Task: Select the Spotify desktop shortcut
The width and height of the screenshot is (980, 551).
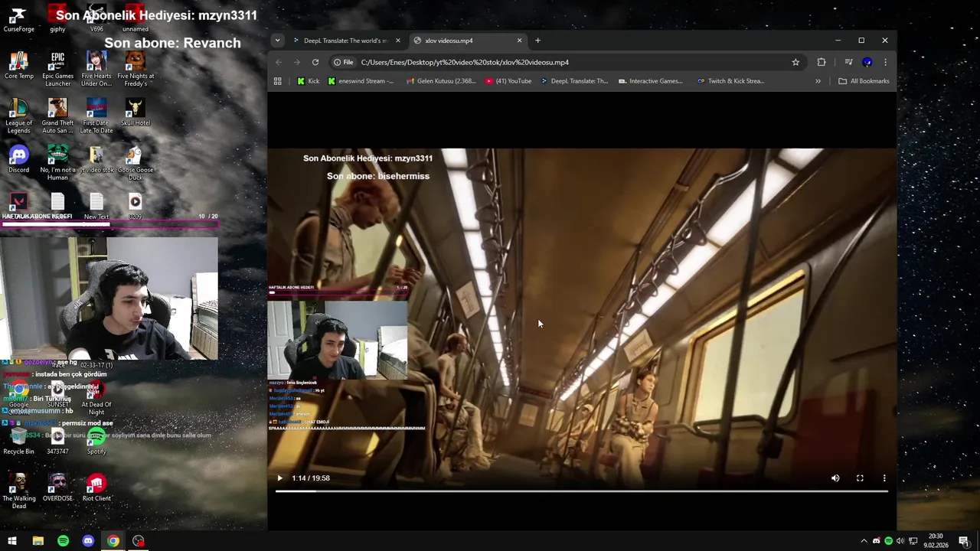Action: coord(96,441)
